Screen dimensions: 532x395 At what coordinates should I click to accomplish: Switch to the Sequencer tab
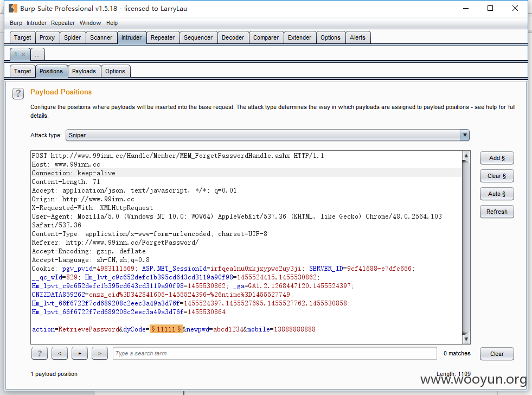[x=198, y=37]
